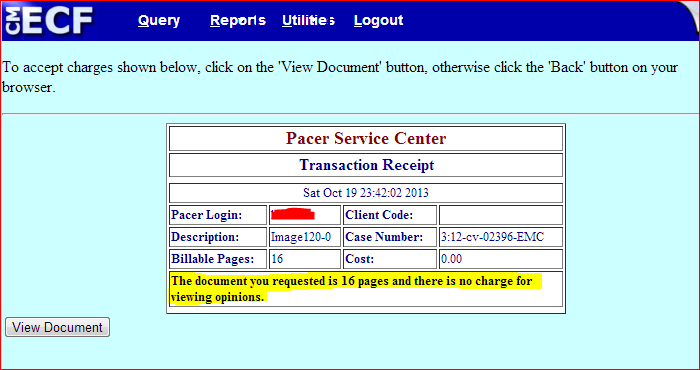
Task: Click the Client Code label cell
Action: click(390, 215)
